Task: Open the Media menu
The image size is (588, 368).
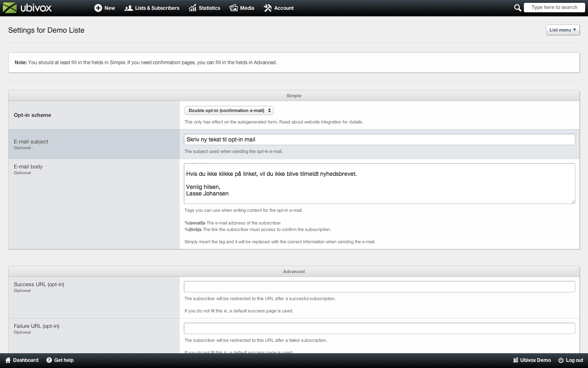Action: click(242, 8)
